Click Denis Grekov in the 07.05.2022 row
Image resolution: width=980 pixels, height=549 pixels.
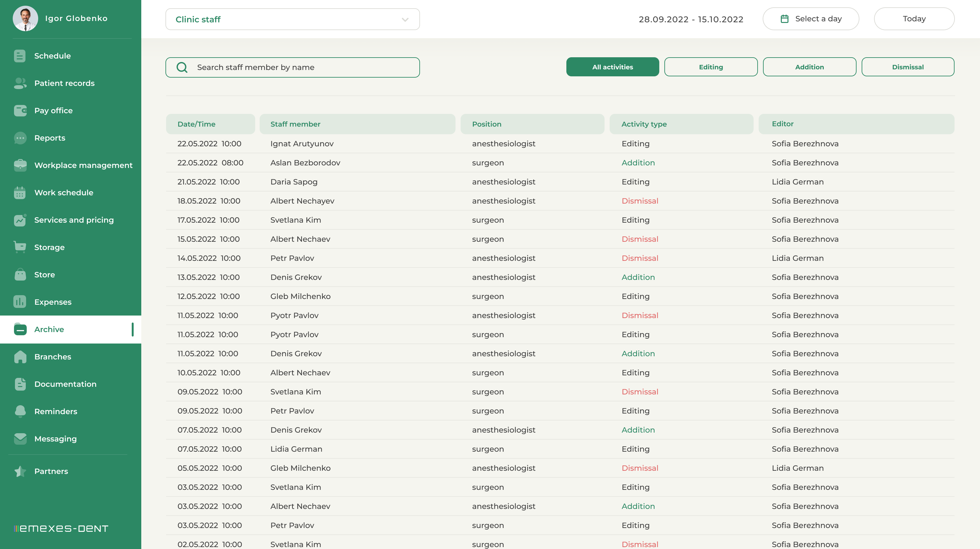tap(296, 430)
